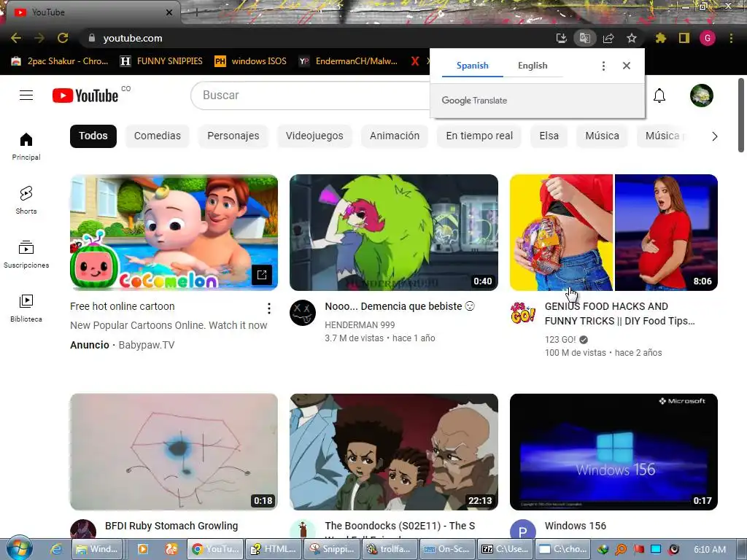
Task: Click the browser back arrow
Action: [16, 38]
